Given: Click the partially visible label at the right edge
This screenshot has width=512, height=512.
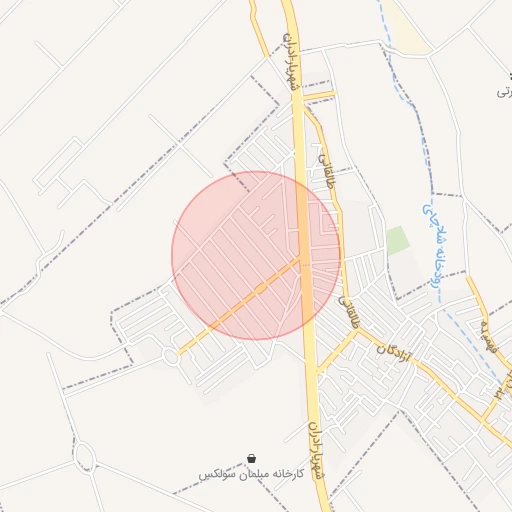Looking at the screenshot, I should tap(504, 93).
